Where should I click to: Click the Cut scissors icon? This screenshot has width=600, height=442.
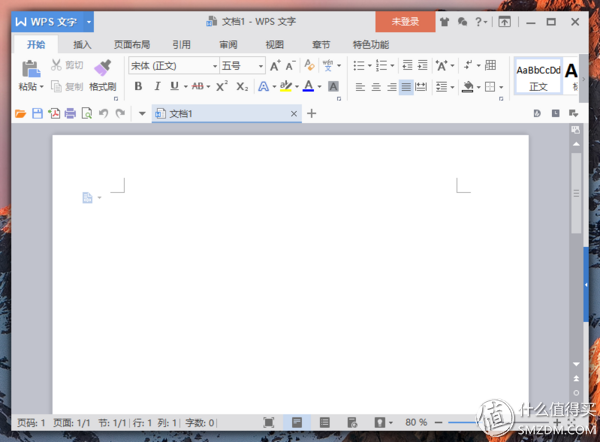click(56, 65)
